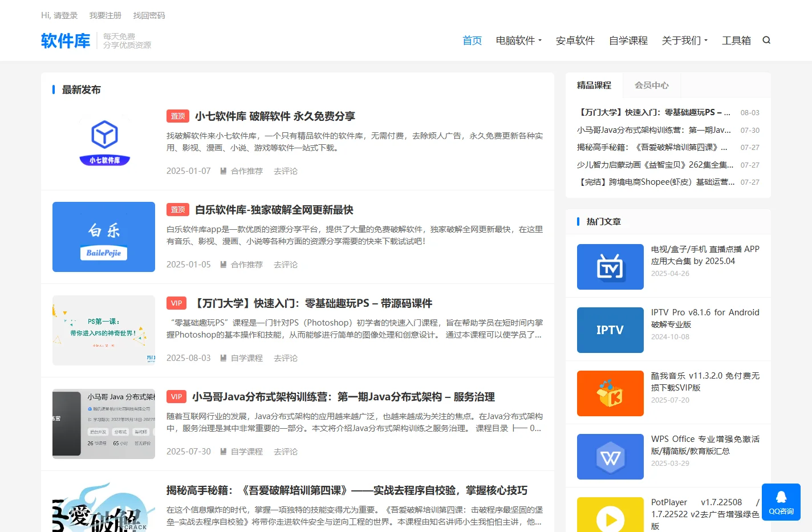This screenshot has height=532, width=812.
Task: Open sidebar course 小马哥Java分布式架构训练营 dated 07-30
Action: click(654, 130)
